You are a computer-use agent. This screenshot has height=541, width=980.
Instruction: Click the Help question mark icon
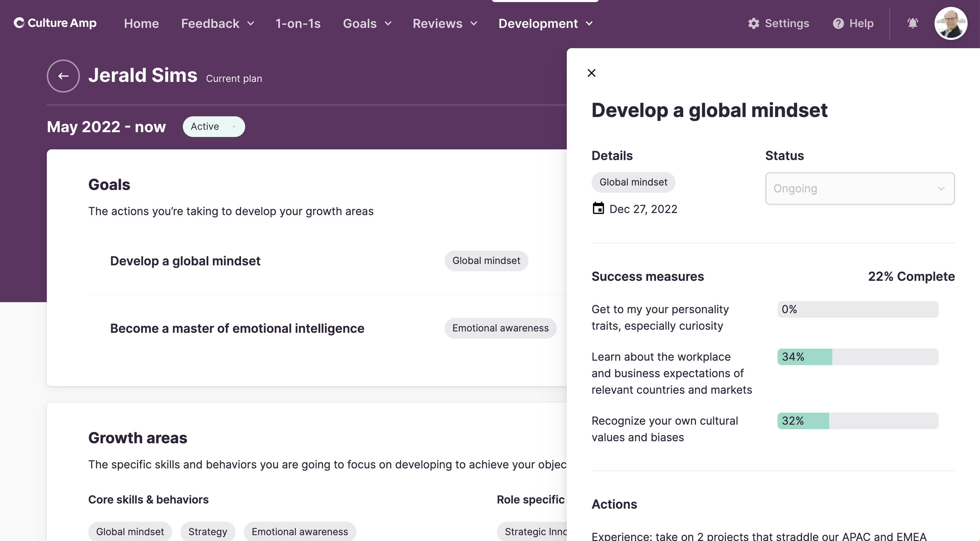point(838,23)
